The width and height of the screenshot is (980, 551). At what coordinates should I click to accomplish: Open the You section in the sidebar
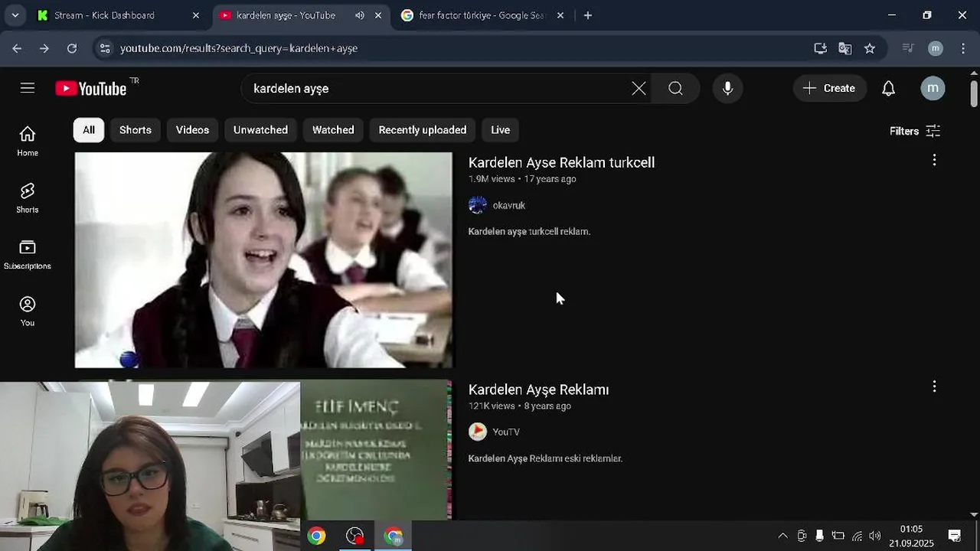(x=28, y=311)
